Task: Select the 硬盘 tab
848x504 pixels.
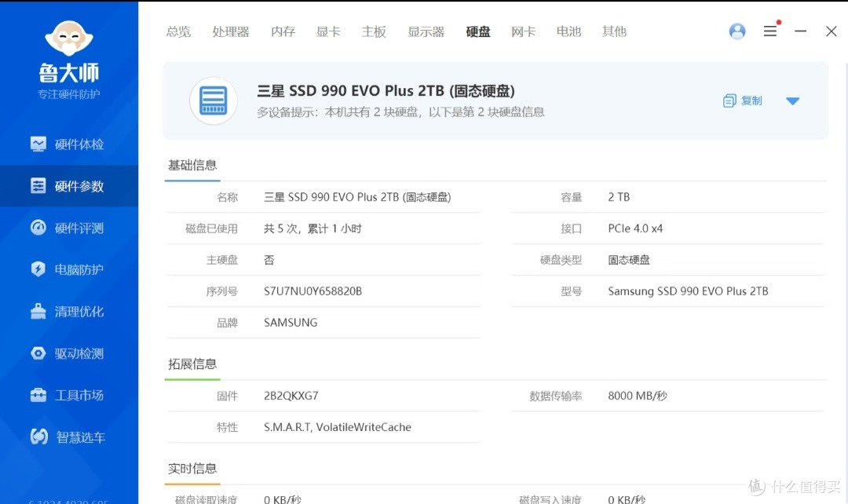Action: point(478,31)
